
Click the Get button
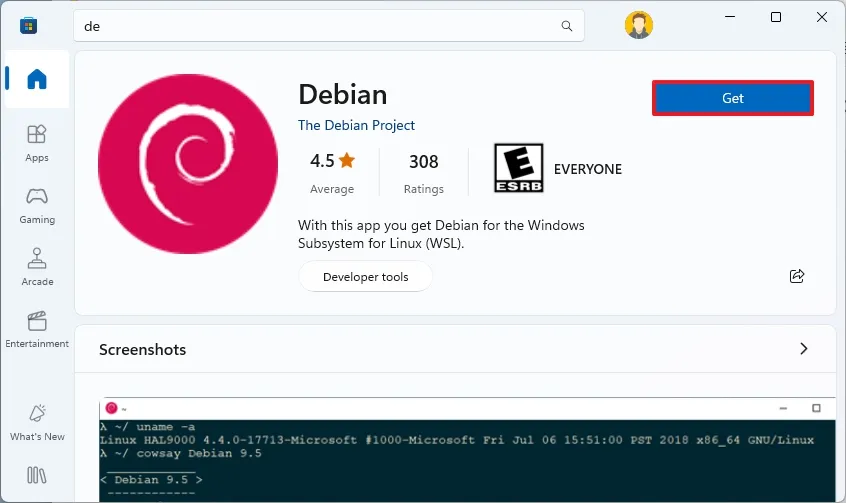(x=733, y=98)
